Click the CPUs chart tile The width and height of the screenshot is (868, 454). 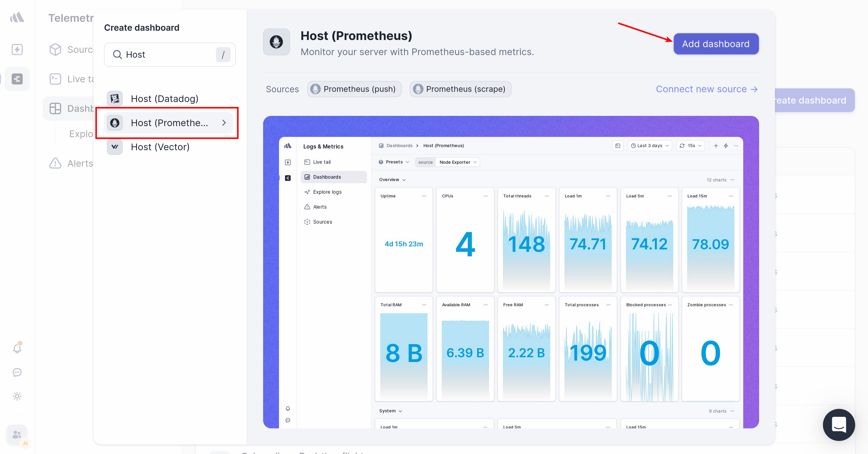tap(465, 240)
